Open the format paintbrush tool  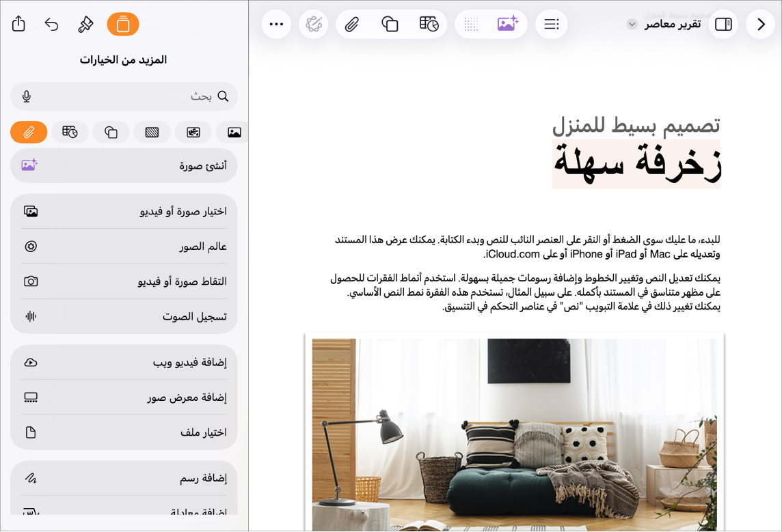pyautogui.click(x=85, y=24)
